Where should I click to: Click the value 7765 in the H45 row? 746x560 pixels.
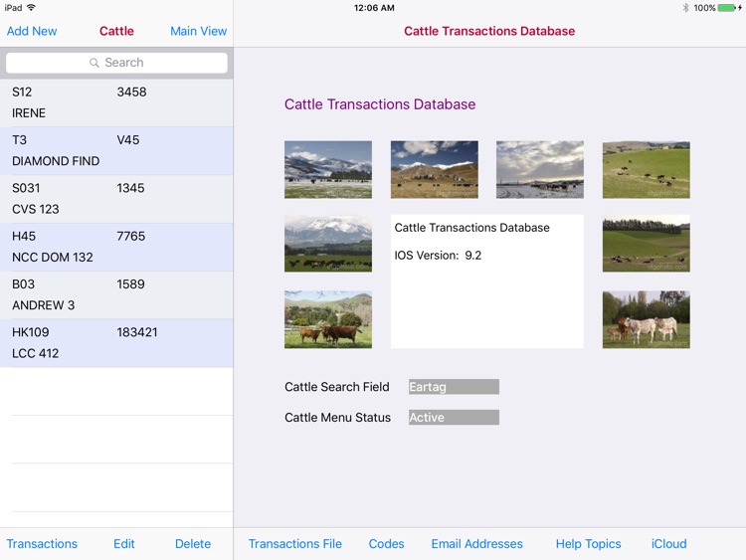click(x=131, y=236)
